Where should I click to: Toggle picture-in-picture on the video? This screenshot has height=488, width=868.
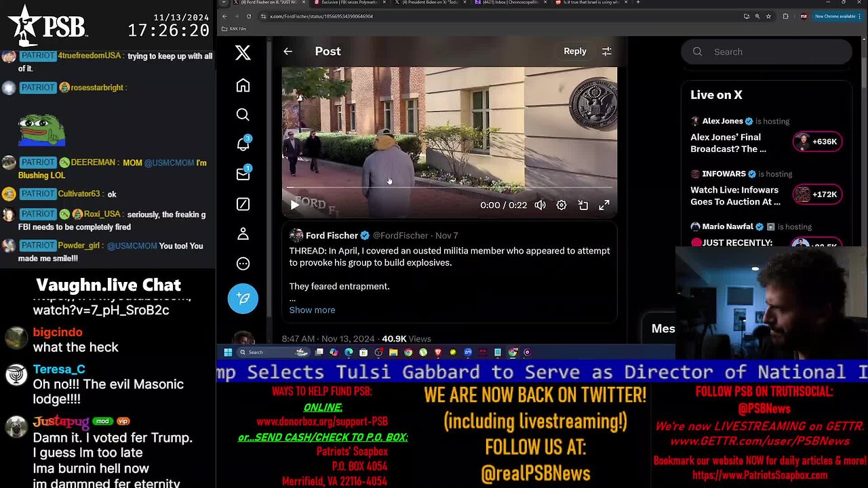click(583, 205)
